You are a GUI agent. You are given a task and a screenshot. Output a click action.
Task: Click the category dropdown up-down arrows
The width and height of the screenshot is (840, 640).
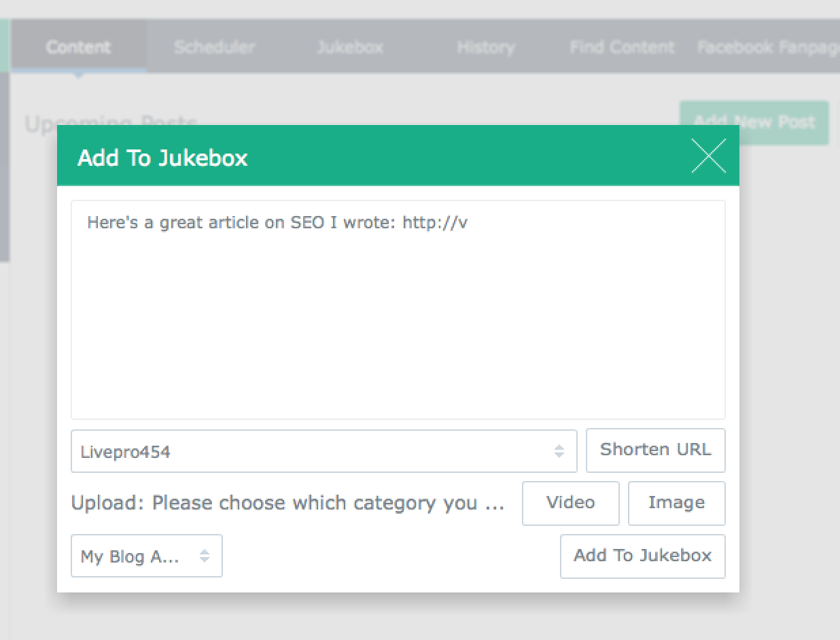coord(205,556)
